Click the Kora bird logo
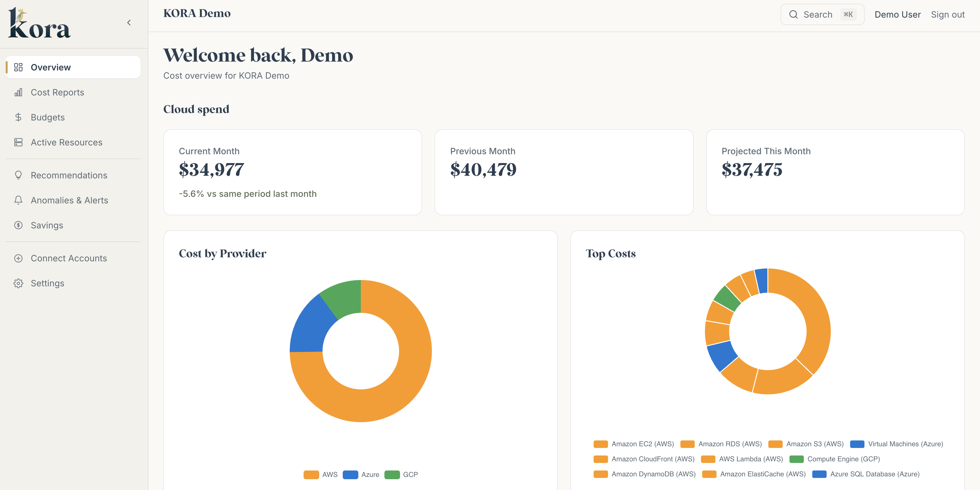The width and height of the screenshot is (980, 490). coord(39,23)
